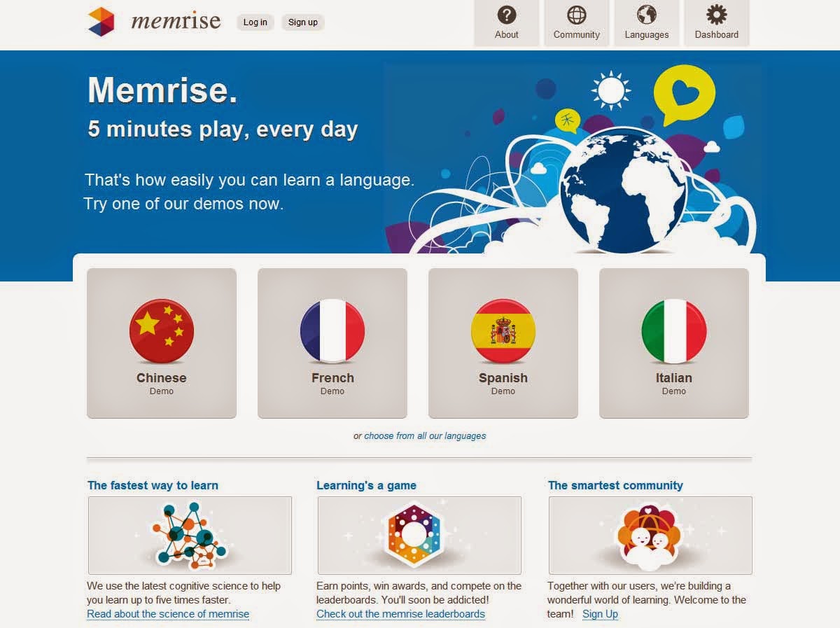Follow the choose from all our languages link
Viewport: 840px width, 628px height.
coord(425,435)
